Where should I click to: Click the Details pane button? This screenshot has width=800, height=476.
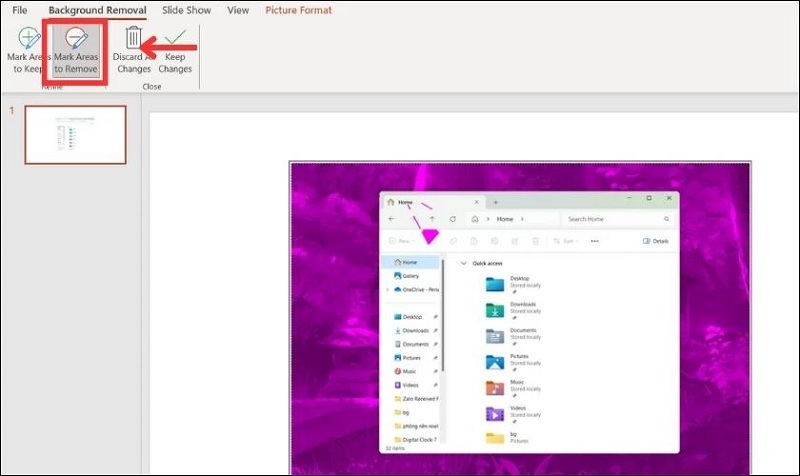[x=655, y=241]
